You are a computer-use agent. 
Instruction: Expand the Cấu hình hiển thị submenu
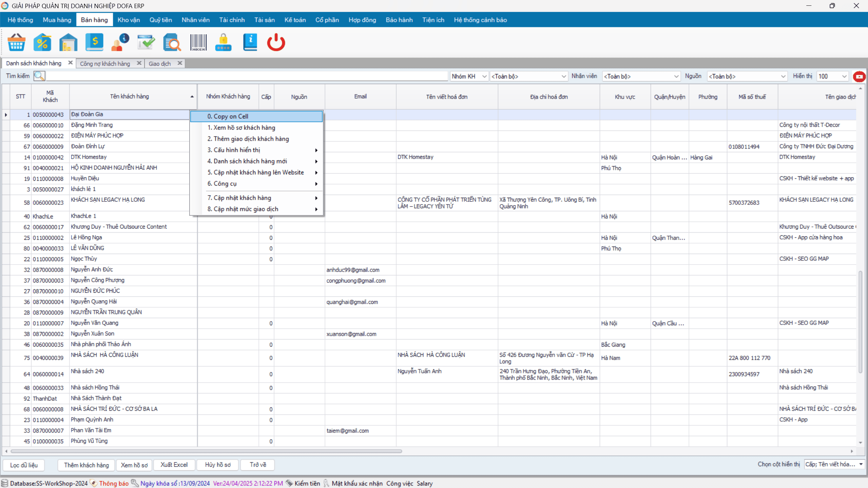pos(256,150)
